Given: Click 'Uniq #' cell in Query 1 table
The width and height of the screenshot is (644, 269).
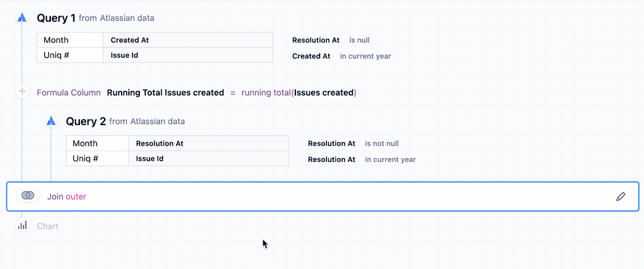Looking at the screenshot, I should [70, 55].
